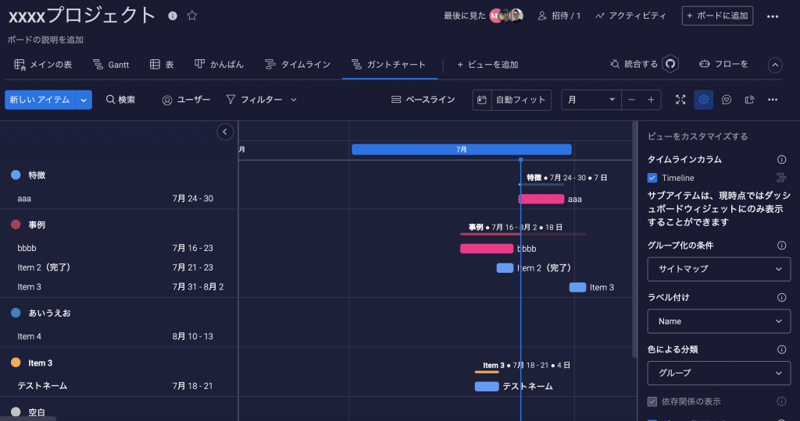
Task: Star the xxxxプロジェクト board as favorite
Action: (x=192, y=16)
